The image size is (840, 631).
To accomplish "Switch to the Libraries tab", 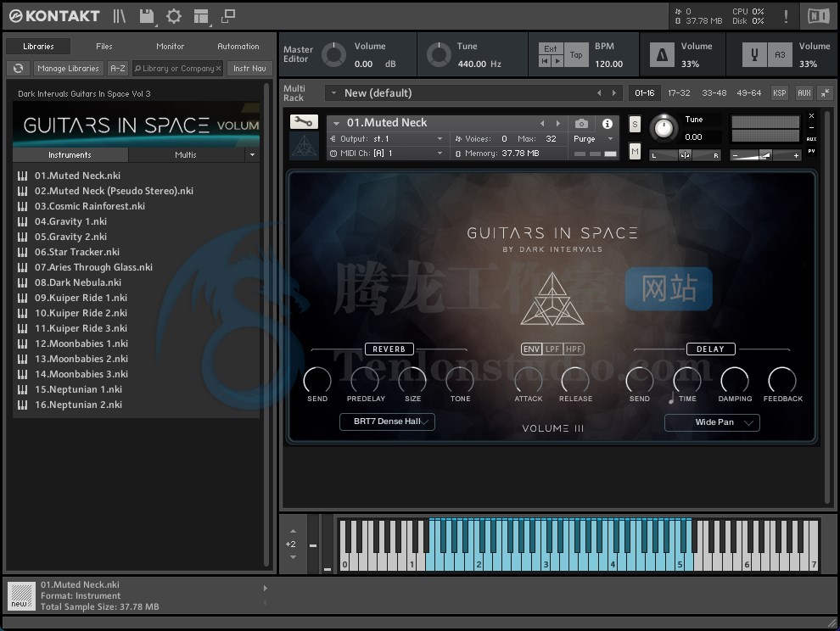I will pos(38,46).
